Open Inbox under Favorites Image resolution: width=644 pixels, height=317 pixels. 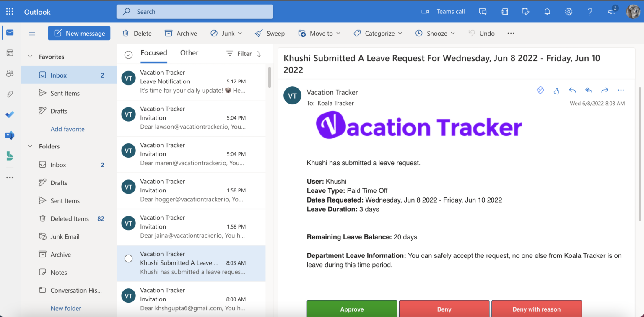(x=69, y=75)
